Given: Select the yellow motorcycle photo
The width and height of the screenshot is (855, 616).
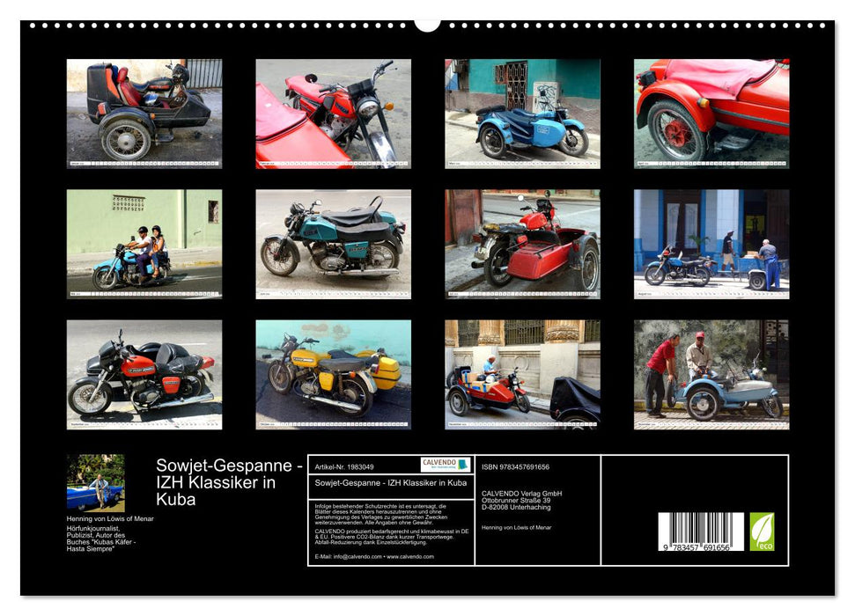Looking at the screenshot, I should coord(333,374).
